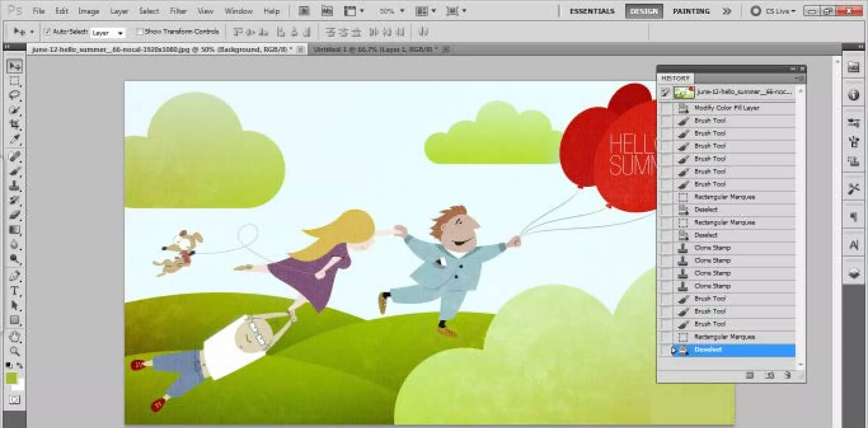Select the Hand tool

[14, 337]
